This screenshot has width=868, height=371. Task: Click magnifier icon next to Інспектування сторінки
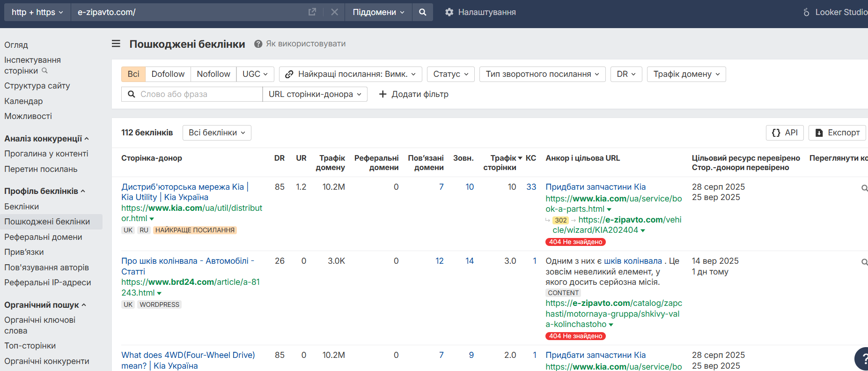pyautogui.click(x=45, y=71)
